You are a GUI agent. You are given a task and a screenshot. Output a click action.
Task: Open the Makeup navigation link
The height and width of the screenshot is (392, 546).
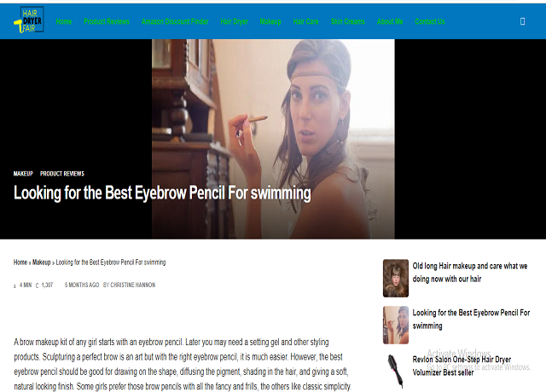pos(270,21)
